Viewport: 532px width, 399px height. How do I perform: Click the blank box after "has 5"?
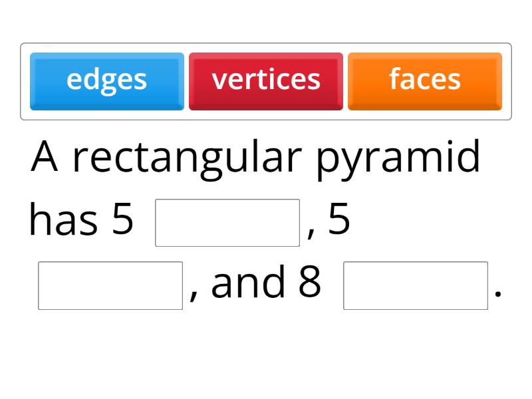tap(227, 223)
